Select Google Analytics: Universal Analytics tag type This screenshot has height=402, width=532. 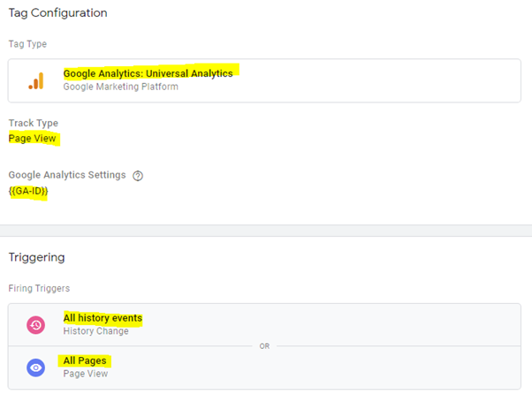[x=148, y=73]
